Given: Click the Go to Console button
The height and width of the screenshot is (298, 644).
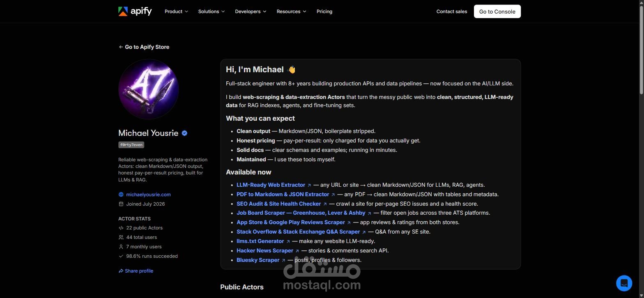Looking at the screenshot, I should 497,11.
